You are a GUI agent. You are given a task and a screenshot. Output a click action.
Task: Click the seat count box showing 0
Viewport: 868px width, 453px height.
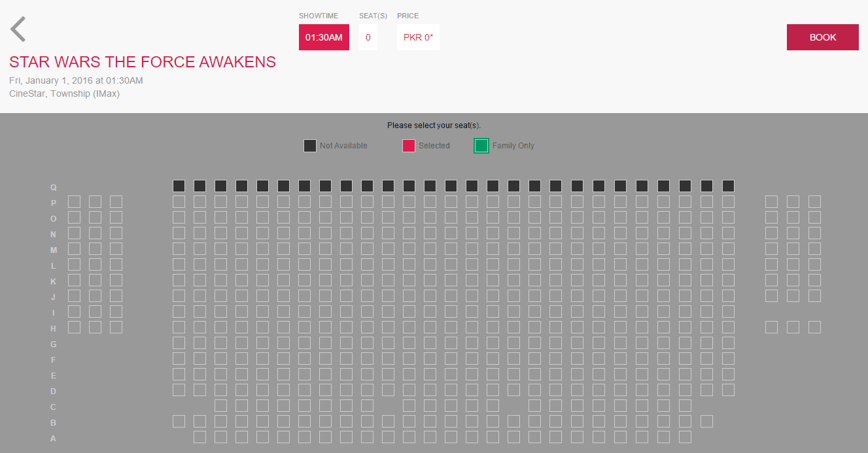click(368, 37)
